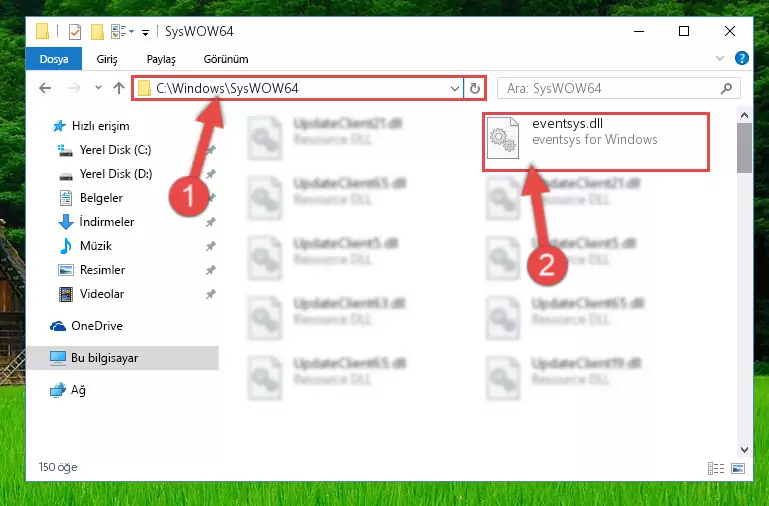Viewport: 769px width, 506px height.
Task: Click the scroll up arrow of file list
Action: tap(744, 116)
